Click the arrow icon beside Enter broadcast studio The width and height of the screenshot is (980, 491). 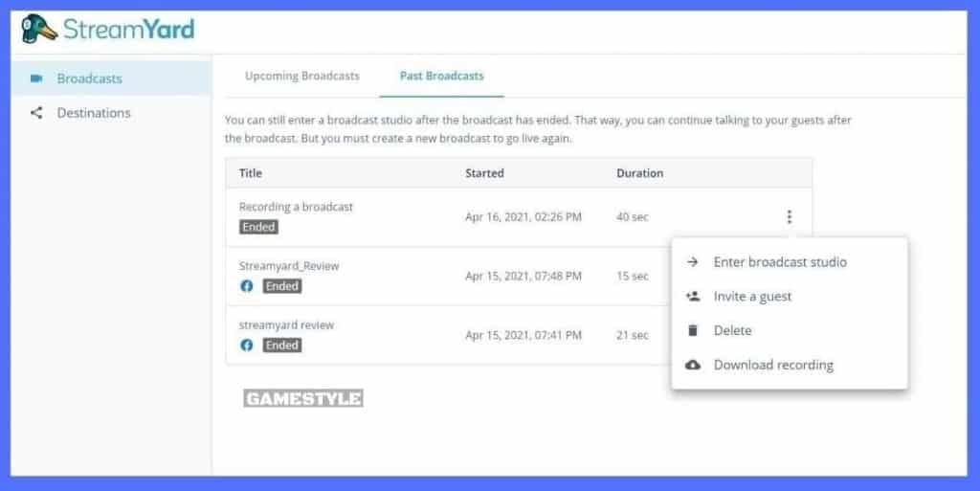pos(693,262)
